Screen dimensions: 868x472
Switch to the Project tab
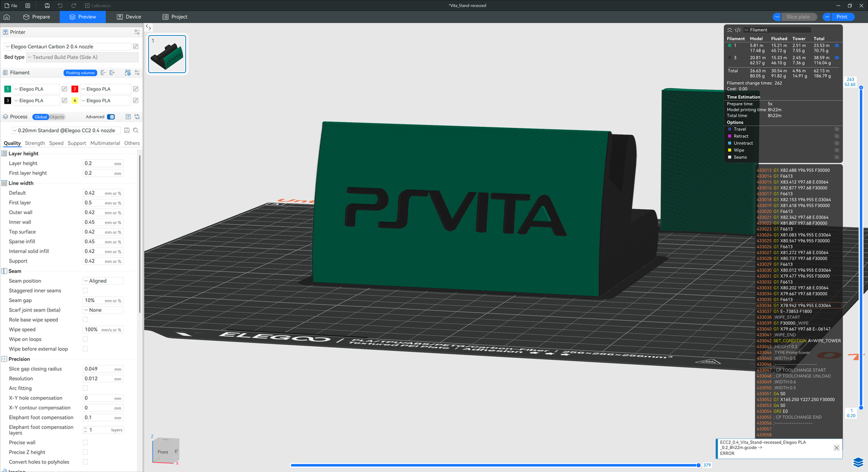(175, 17)
